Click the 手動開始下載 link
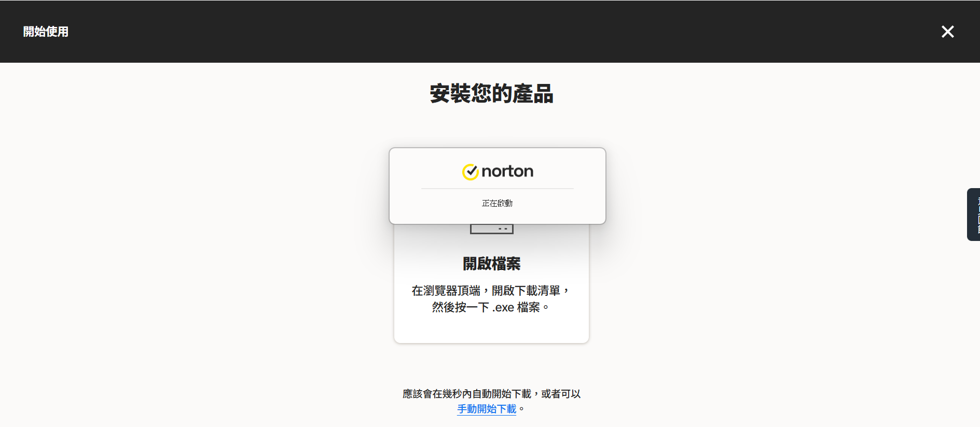Image resolution: width=980 pixels, height=427 pixels. click(x=487, y=409)
